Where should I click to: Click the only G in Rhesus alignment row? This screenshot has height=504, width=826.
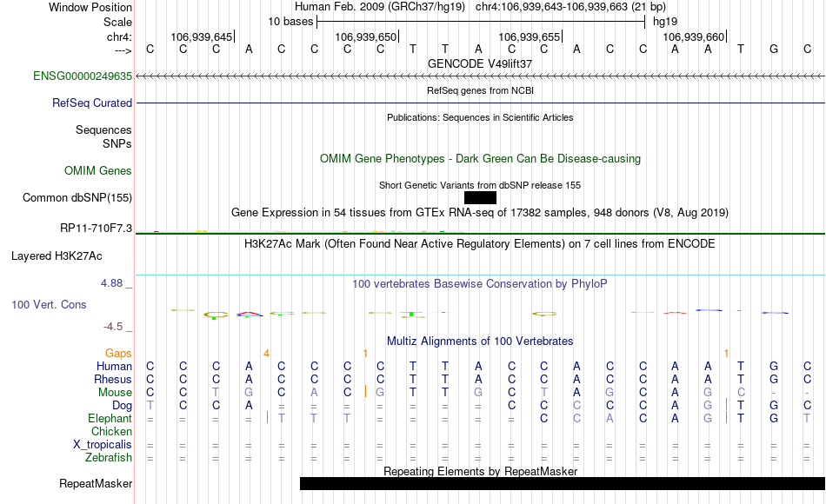coord(774,379)
